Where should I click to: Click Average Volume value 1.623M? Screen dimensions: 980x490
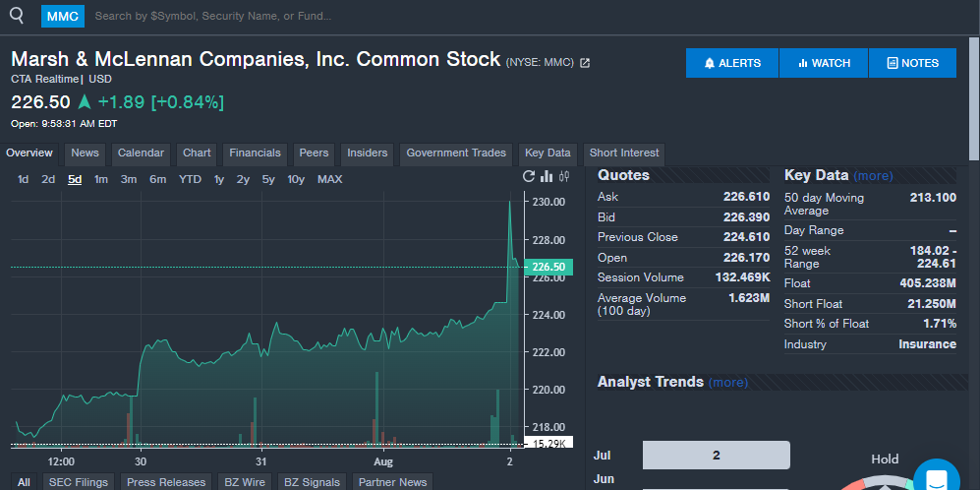[749, 298]
